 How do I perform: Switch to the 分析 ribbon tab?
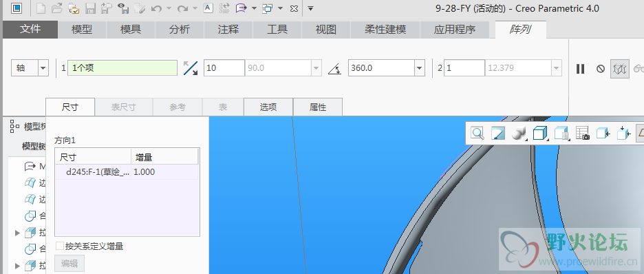click(x=180, y=30)
